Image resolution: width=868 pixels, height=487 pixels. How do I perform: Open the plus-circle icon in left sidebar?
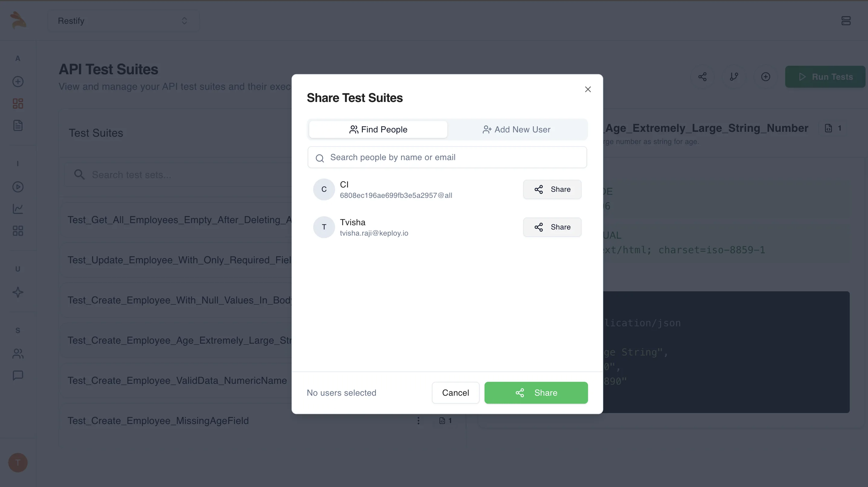(18, 82)
